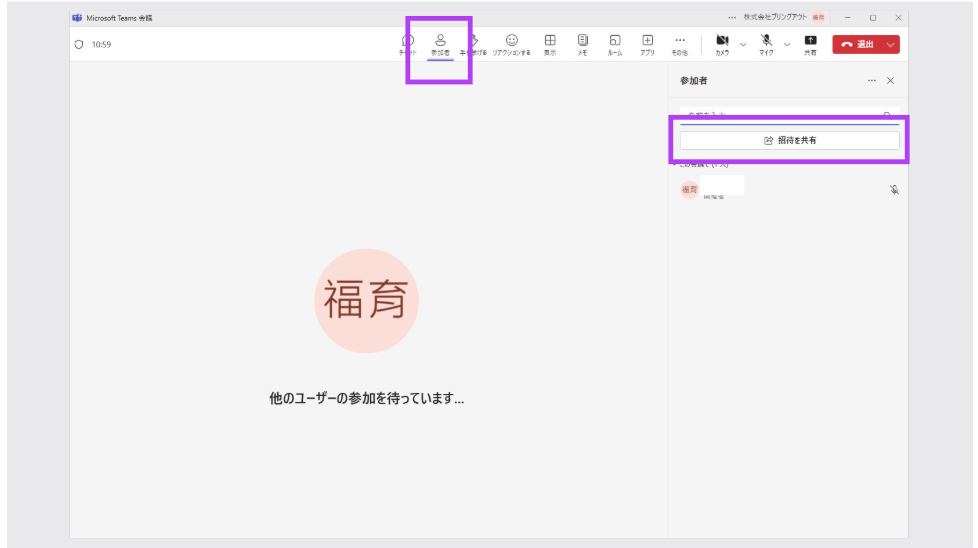This screenshot has height=548, width=978.
Task: Click the meeting timer 10:59
Action: tap(101, 44)
